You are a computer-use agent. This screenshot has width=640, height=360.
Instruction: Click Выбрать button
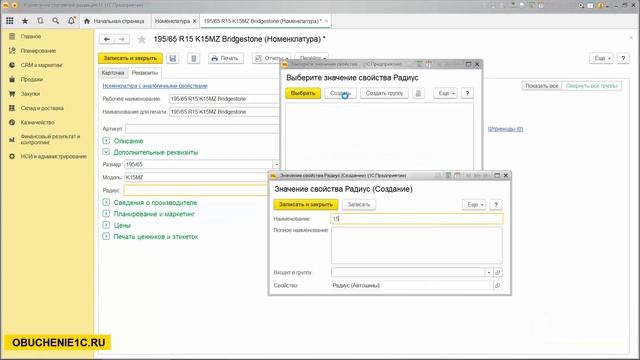click(303, 93)
